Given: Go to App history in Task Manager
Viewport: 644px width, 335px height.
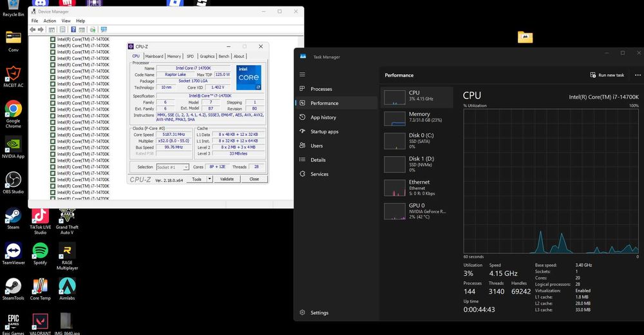Looking at the screenshot, I should click(336, 117).
